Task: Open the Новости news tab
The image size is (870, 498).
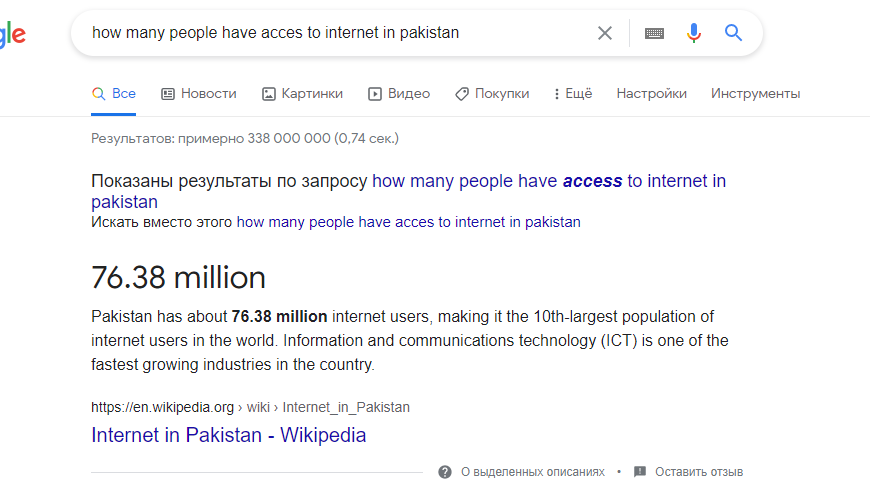Action: (x=199, y=94)
